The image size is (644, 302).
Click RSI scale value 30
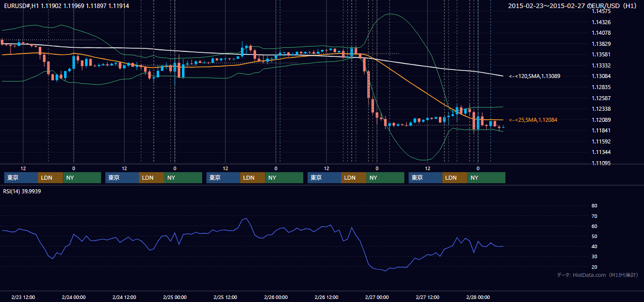(x=594, y=257)
